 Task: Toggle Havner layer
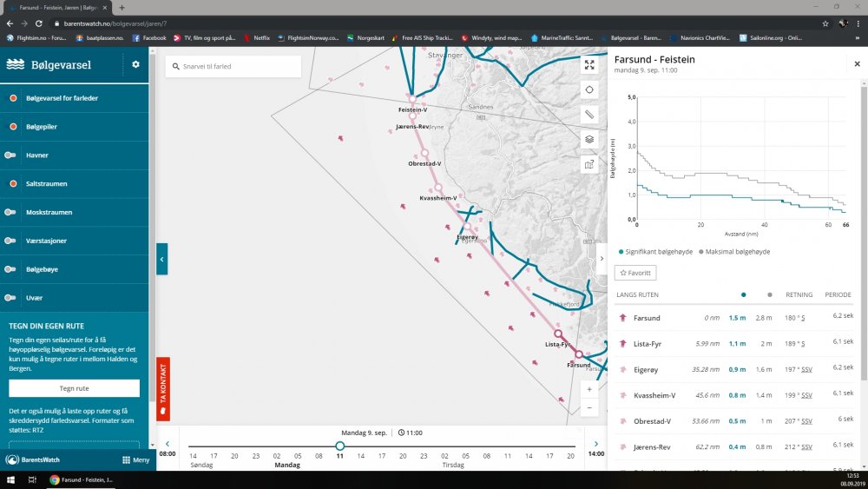coord(10,155)
